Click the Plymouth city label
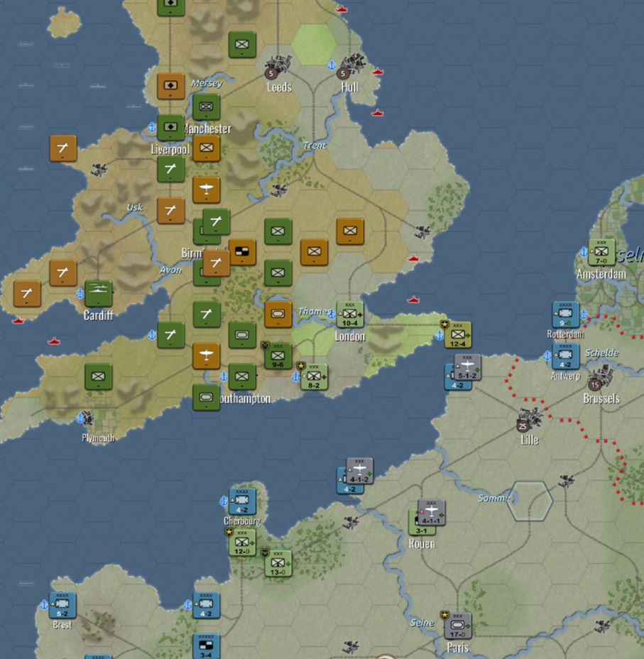644x659 pixels. pos(98,438)
